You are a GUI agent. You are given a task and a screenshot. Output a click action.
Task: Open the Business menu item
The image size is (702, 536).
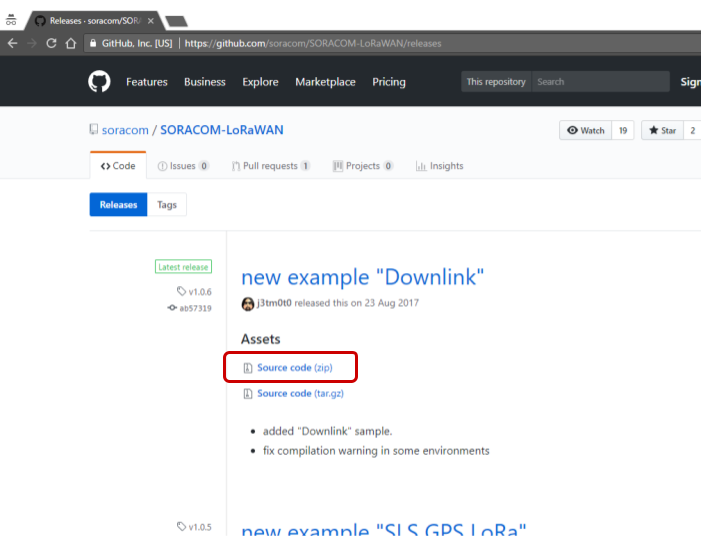pos(205,82)
